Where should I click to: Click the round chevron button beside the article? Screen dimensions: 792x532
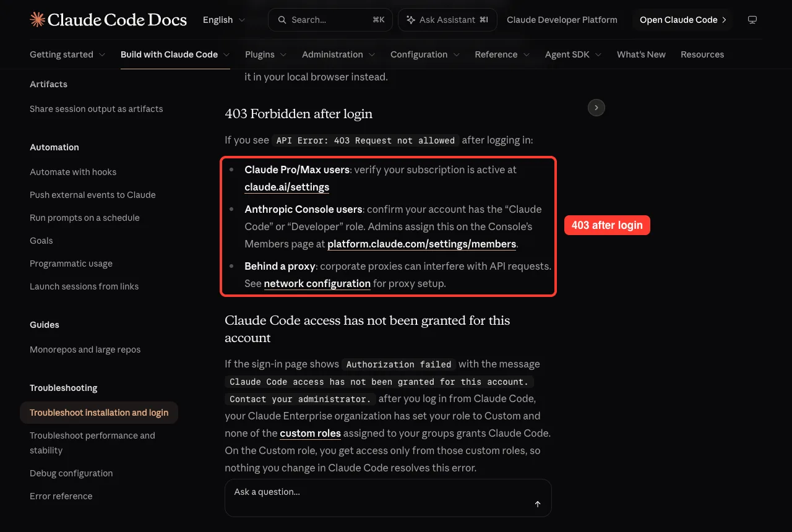pos(596,108)
